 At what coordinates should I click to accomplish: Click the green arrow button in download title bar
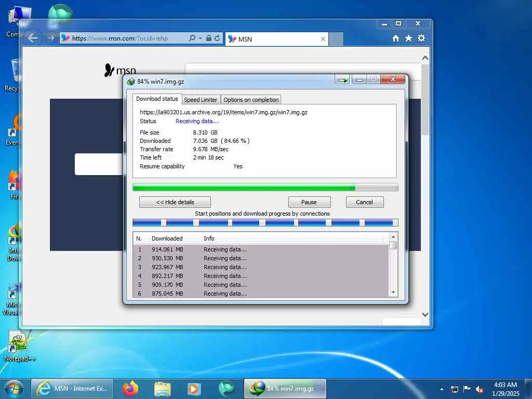pyautogui.click(x=342, y=80)
